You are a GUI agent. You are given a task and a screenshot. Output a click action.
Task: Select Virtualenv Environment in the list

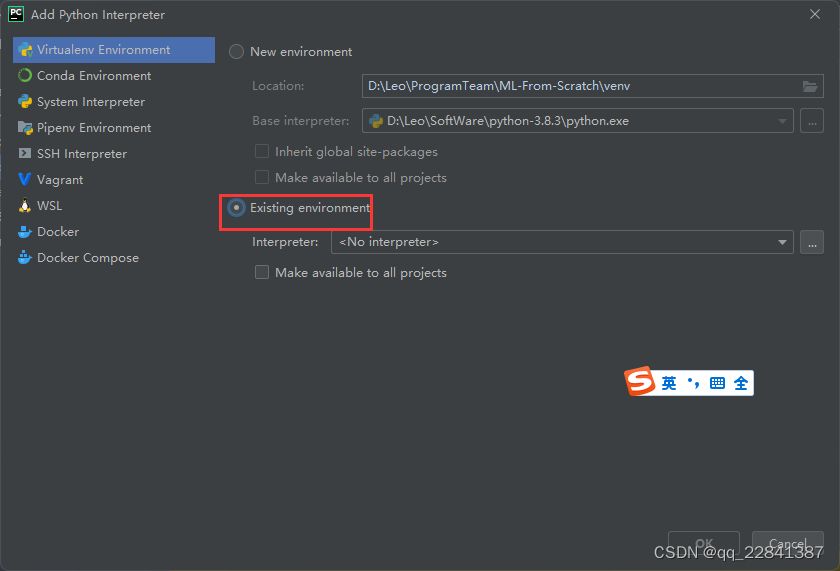pos(114,50)
